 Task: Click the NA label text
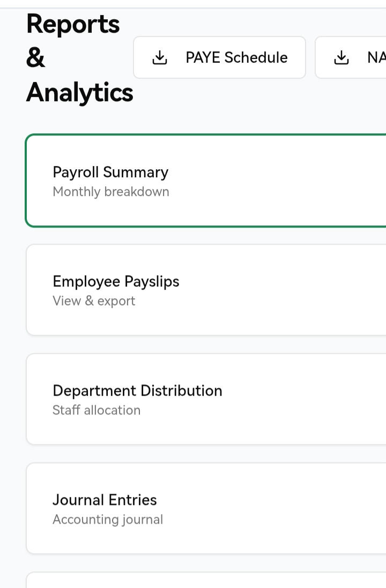[376, 58]
